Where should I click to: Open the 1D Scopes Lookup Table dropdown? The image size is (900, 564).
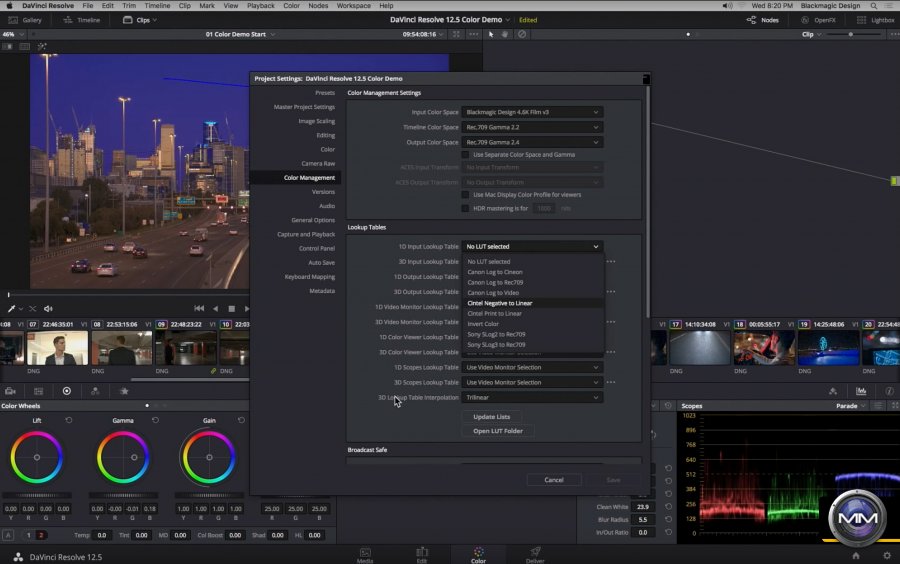click(x=532, y=367)
